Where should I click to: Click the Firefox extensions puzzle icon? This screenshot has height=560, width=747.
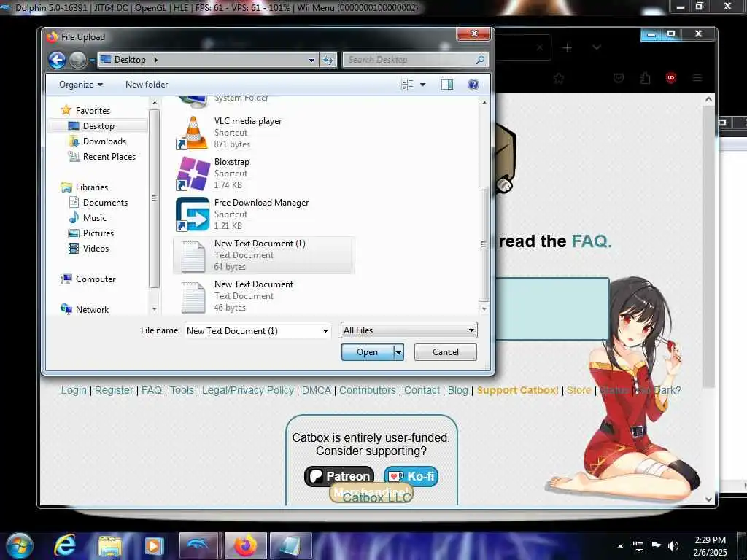645,77
